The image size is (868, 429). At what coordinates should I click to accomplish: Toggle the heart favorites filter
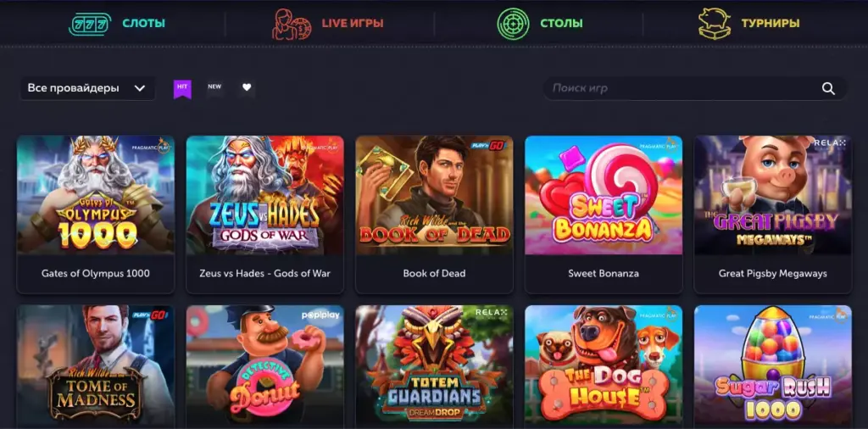tap(247, 87)
